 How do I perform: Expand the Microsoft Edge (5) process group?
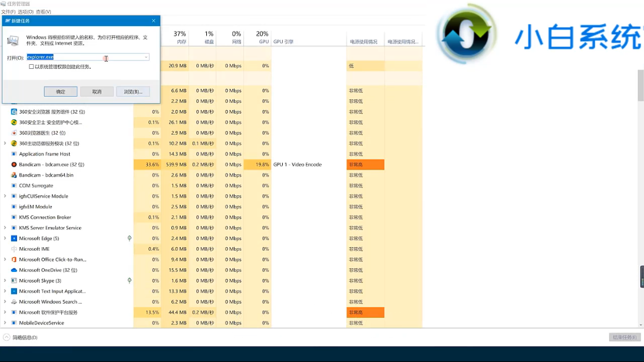[x=5, y=238]
